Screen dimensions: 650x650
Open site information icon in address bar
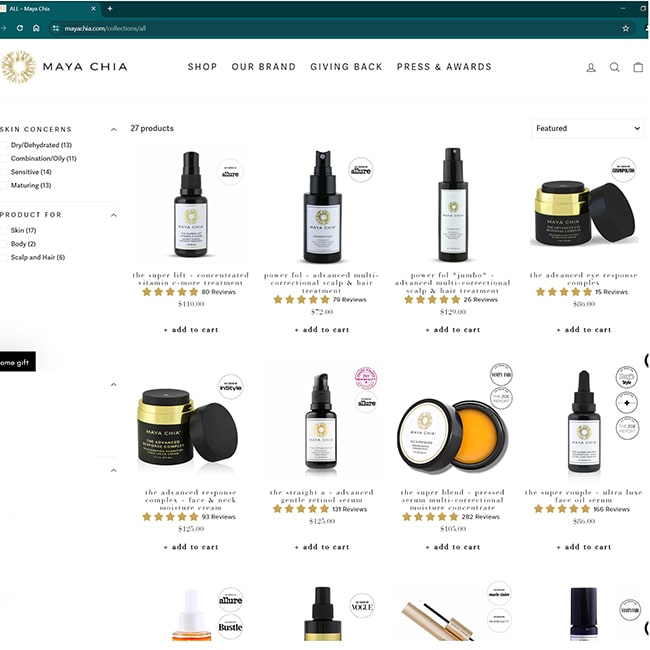[x=56, y=28]
